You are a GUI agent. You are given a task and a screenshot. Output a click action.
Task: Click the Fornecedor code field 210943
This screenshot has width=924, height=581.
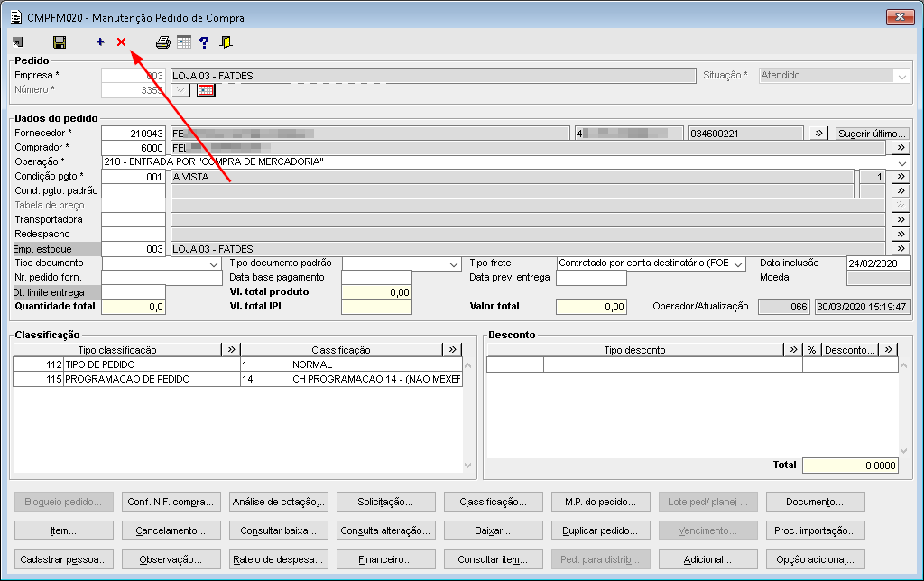pos(134,134)
